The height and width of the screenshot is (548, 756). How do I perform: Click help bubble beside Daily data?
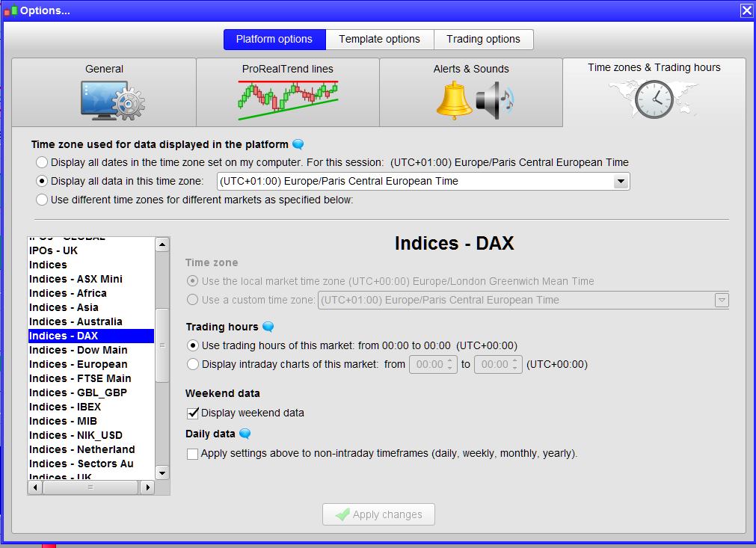245,434
